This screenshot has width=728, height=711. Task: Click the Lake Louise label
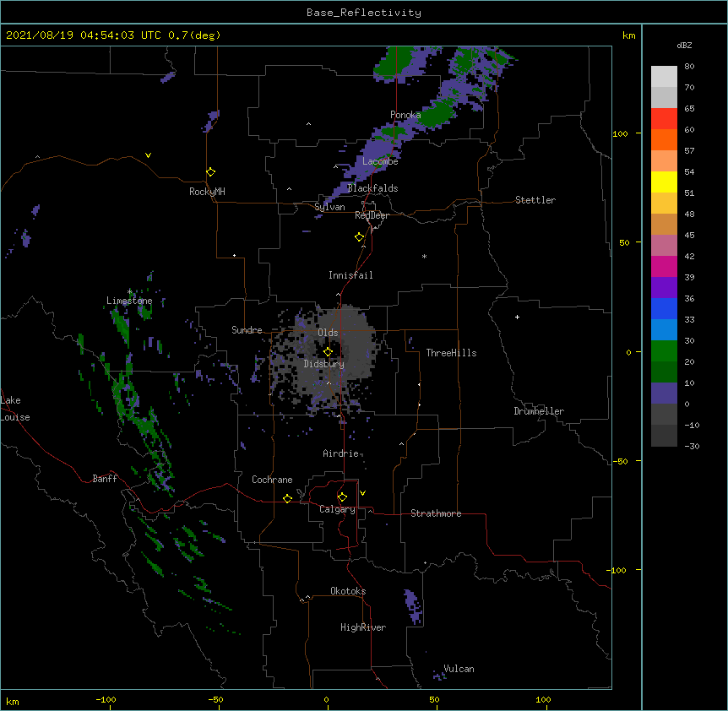[x=15, y=409]
